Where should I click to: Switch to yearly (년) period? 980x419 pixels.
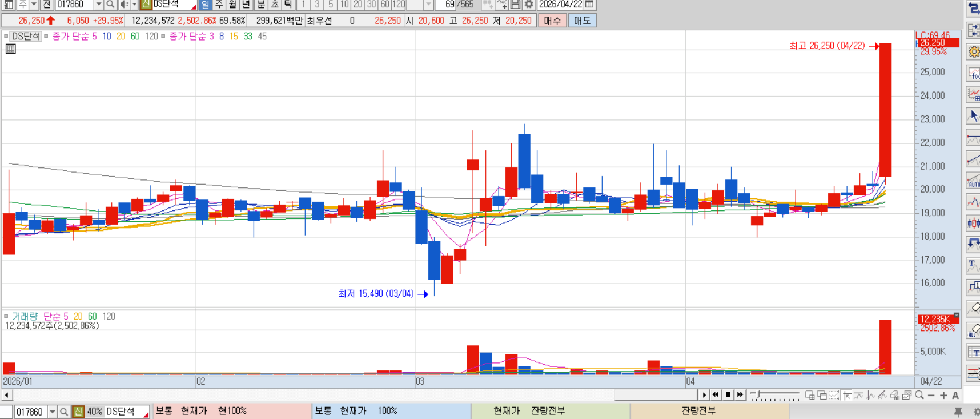247,5
